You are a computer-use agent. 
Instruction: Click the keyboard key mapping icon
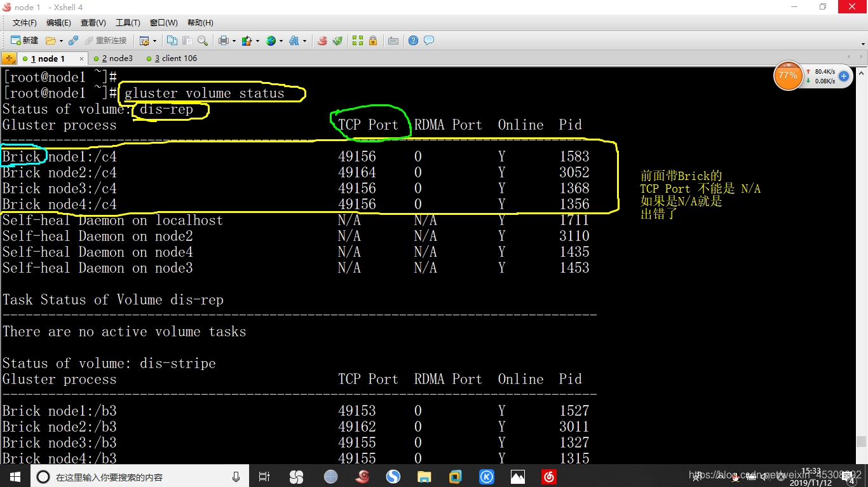tap(393, 41)
